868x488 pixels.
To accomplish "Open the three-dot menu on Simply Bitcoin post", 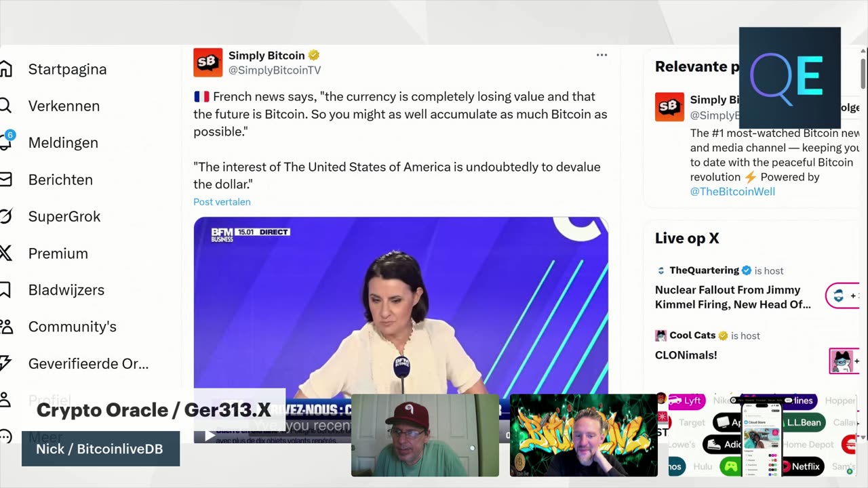I will [x=601, y=55].
